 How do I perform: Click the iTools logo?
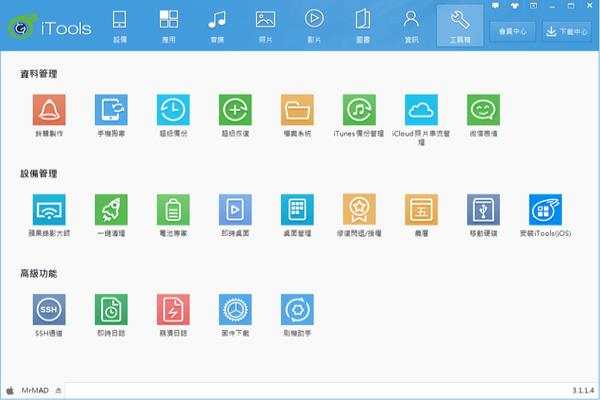(x=50, y=28)
